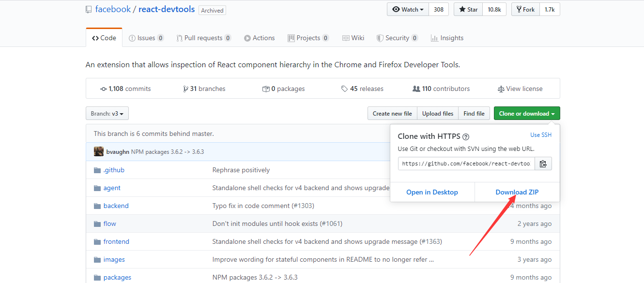Click the flow folder icon
Viewport: 644px width, 283px height.
pyautogui.click(x=97, y=224)
